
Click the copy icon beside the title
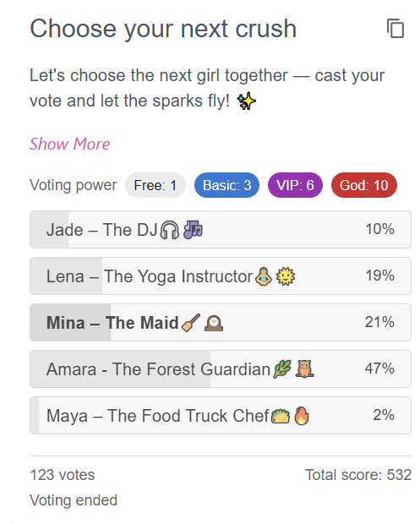395,29
